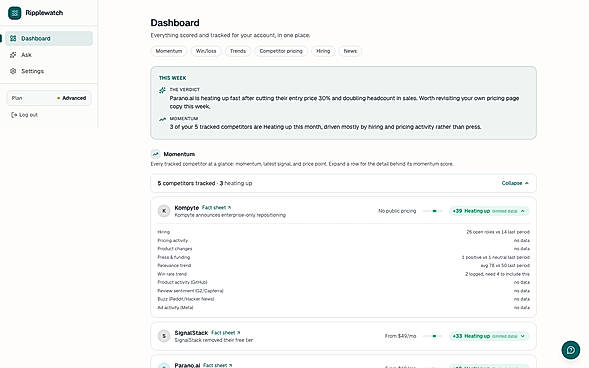This screenshot has width=589, height=368.
Task: Click the Pricing activity row label
Action: (172, 240)
